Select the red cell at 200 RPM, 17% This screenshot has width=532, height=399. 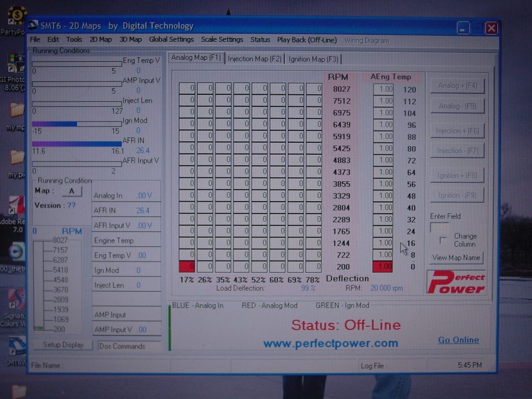point(187,267)
